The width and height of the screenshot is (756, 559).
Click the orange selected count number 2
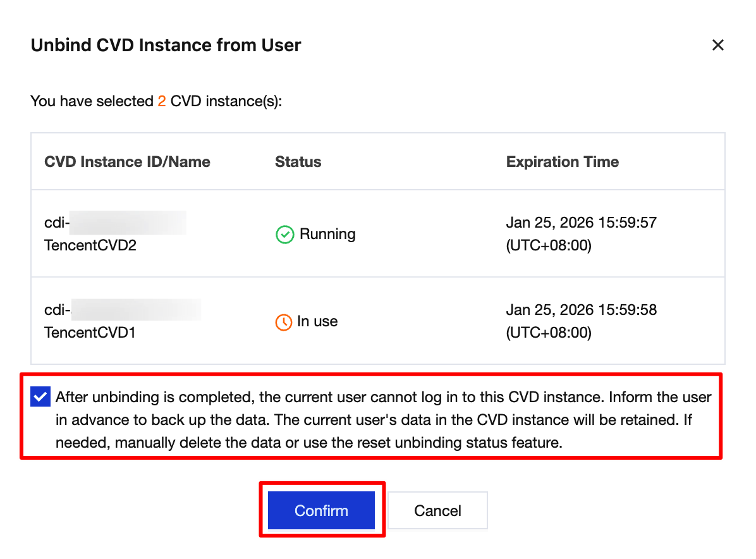162,101
